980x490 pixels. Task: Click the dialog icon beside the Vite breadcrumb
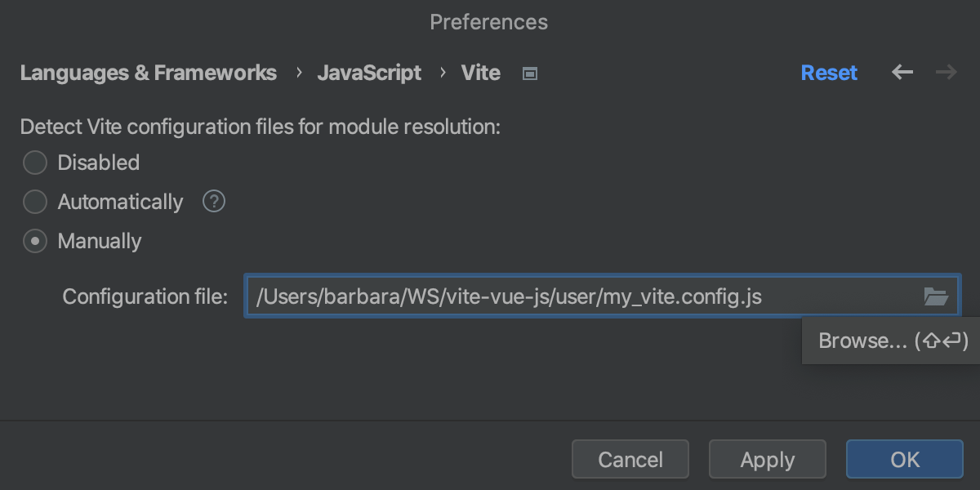click(529, 73)
